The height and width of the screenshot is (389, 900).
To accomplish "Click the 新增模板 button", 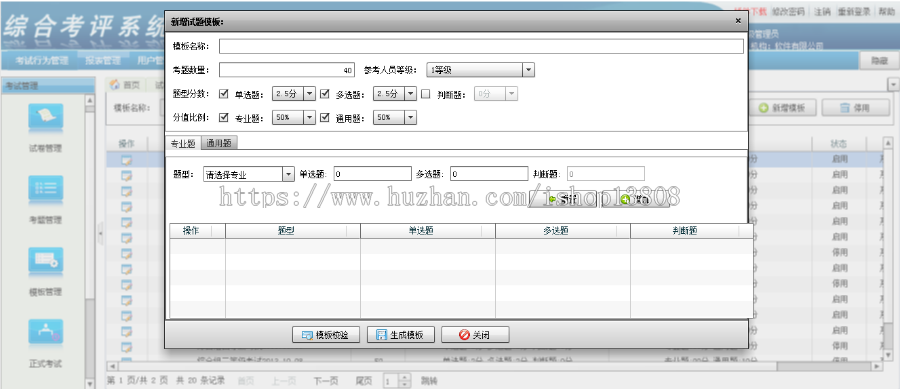I will [782, 108].
